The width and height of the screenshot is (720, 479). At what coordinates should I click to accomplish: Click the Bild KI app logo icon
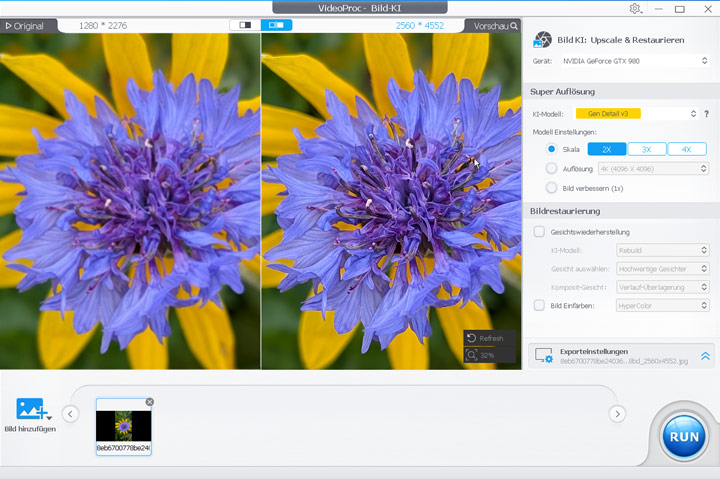542,39
